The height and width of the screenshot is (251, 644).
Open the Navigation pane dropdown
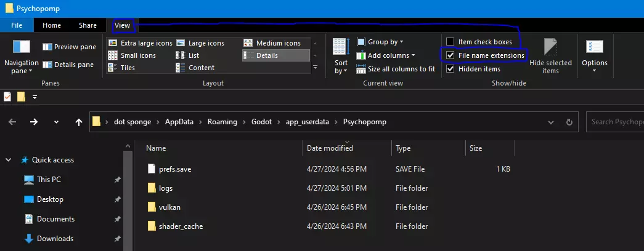coord(22,57)
